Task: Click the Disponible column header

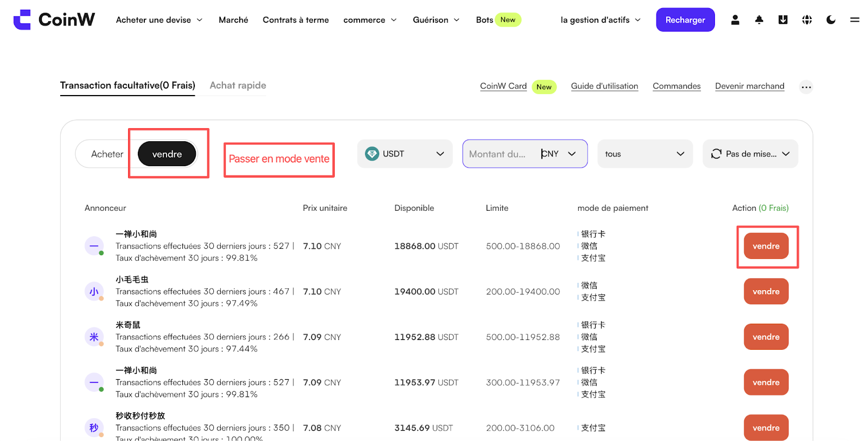Action: (x=414, y=208)
